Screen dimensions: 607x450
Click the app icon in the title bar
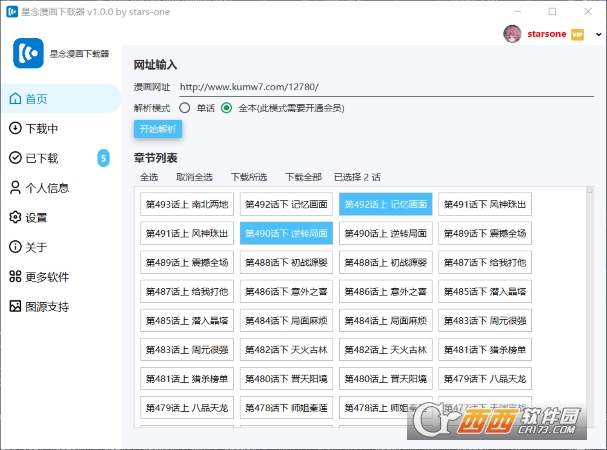[x=12, y=12]
